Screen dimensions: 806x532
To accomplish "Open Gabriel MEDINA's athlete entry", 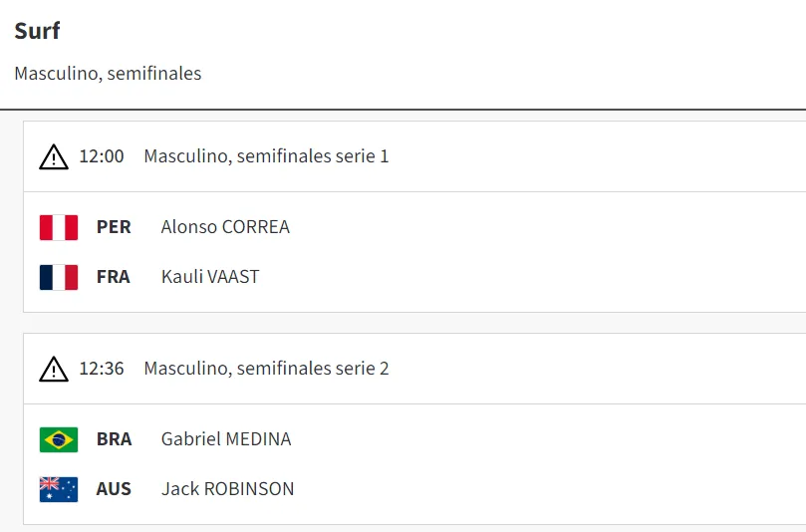I will click(x=226, y=439).
